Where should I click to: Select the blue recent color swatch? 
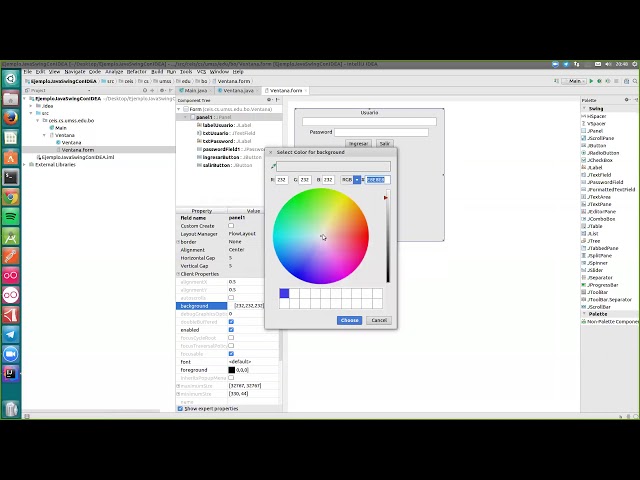tap(284, 293)
